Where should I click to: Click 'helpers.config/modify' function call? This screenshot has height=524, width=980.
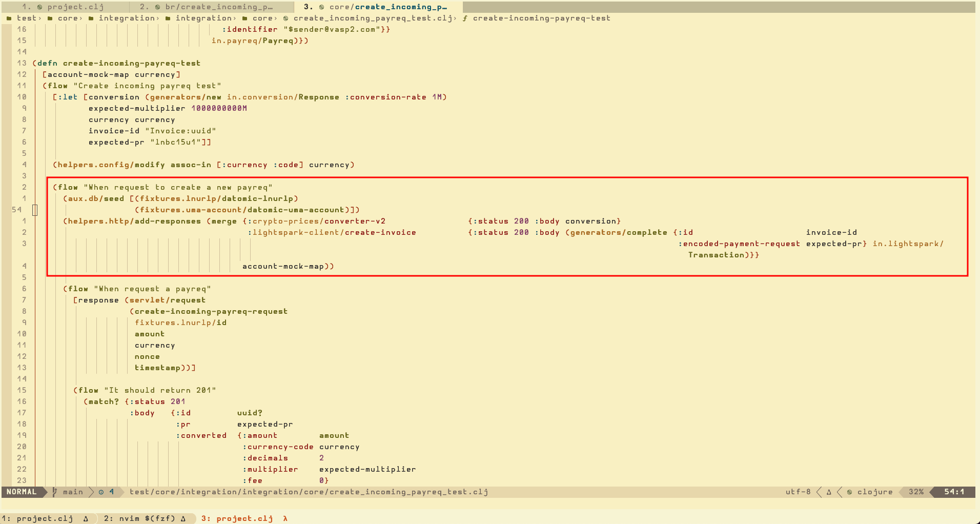(111, 165)
